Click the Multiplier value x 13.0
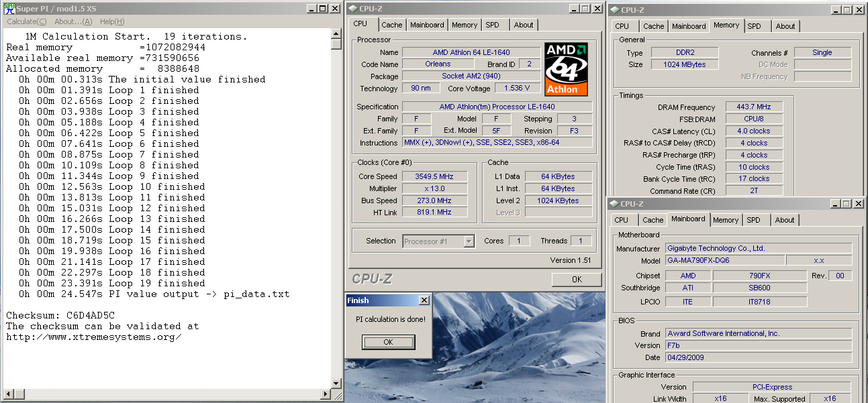The height and width of the screenshot is (403, 868). [434, 188]
